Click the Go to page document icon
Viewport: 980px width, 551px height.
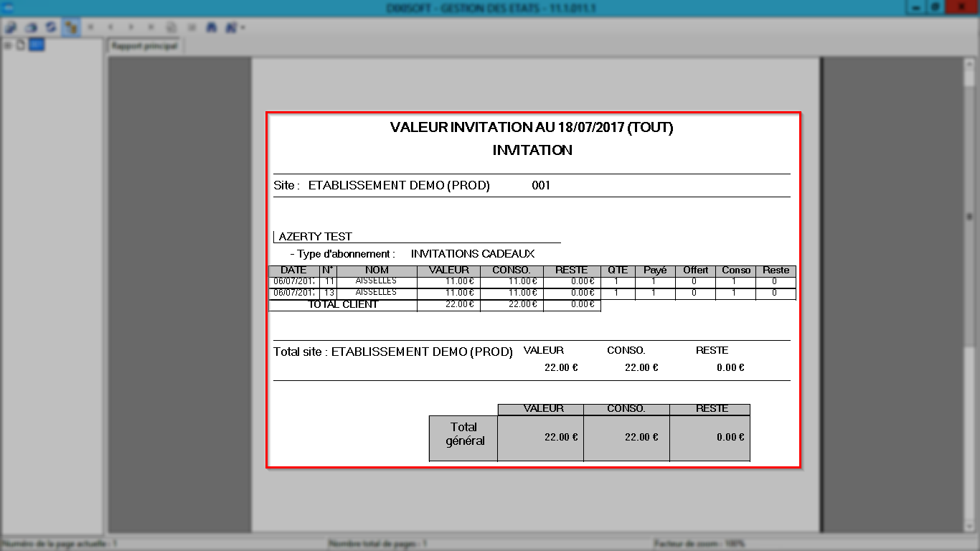[171, 27]
